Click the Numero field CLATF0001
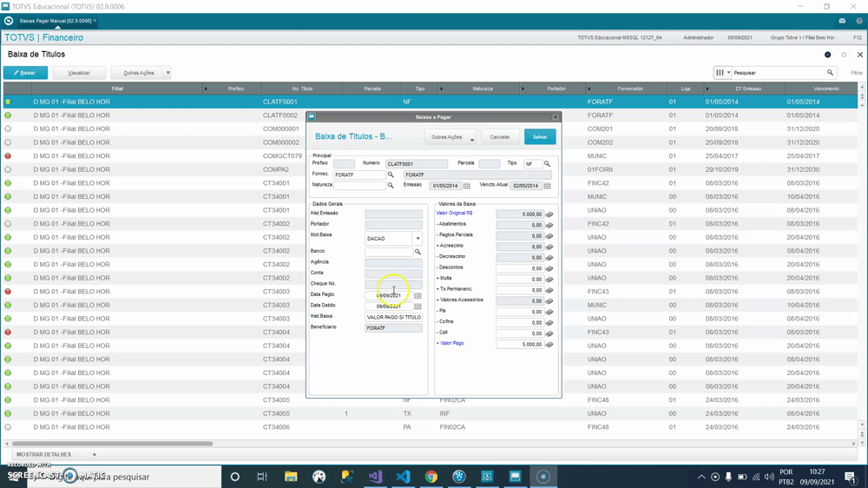Screen dimensions: 868x488 click(x=417, y=164)
